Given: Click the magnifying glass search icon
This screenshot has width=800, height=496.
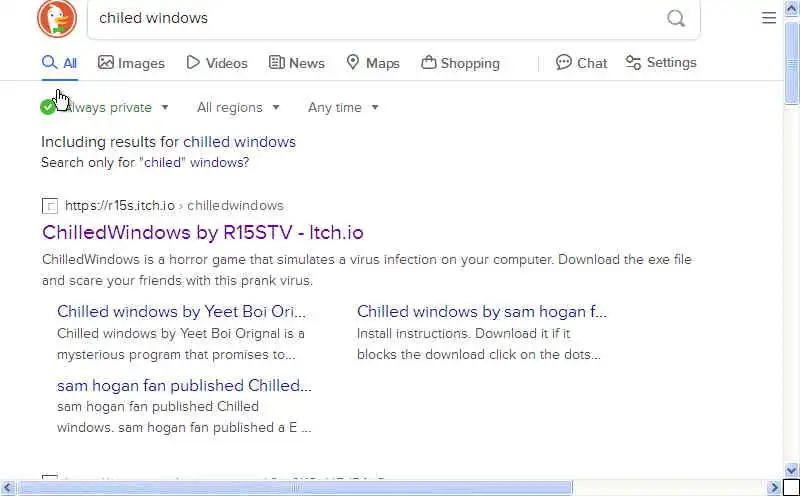Looking at the screenshot, I should pos(676,18).
